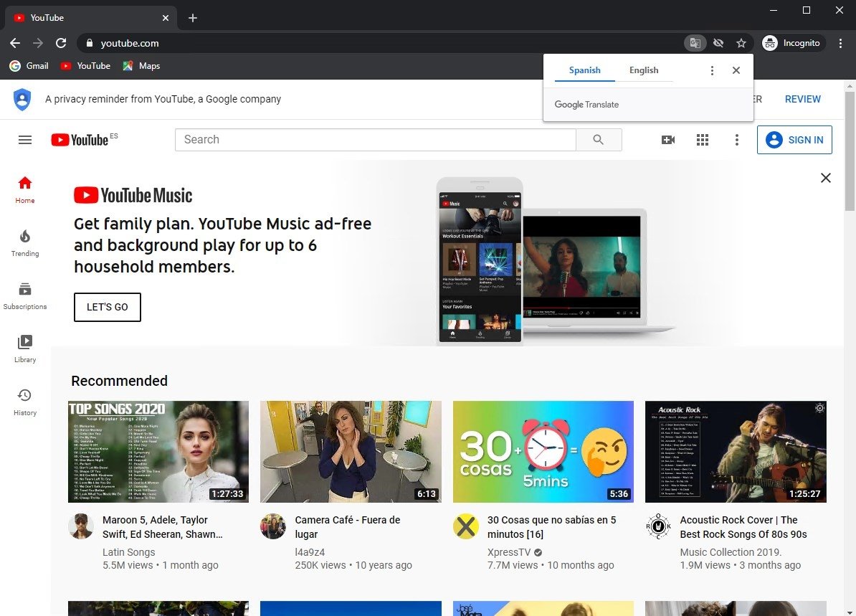Click the privacy reminder text
This screenshot has width=856, height=616.
163,99
